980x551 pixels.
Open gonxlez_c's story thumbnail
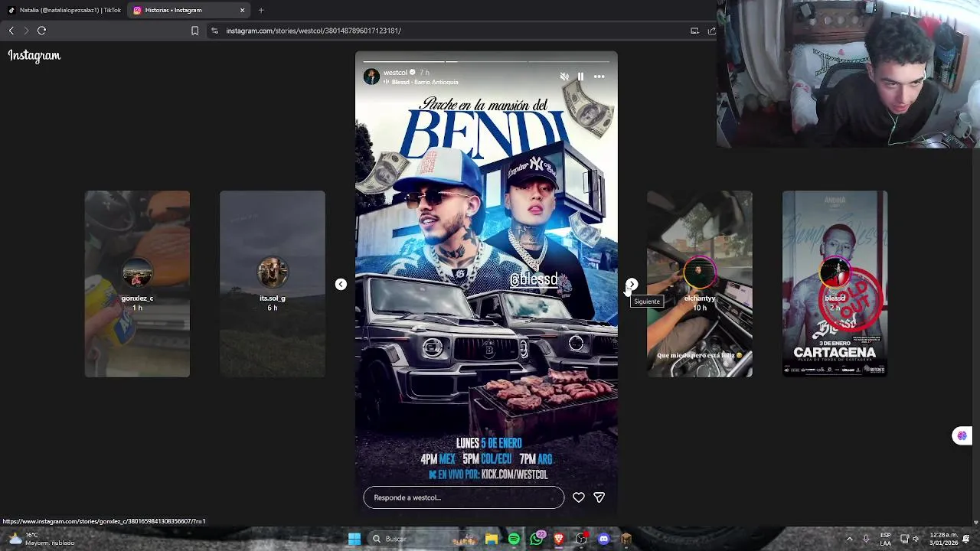(137, 284)
